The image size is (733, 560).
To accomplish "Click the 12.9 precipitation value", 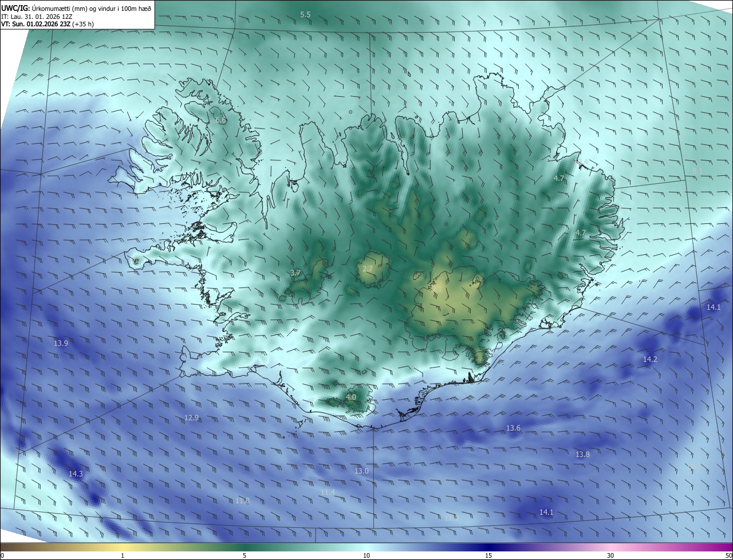I will click(x=191, y=418).
